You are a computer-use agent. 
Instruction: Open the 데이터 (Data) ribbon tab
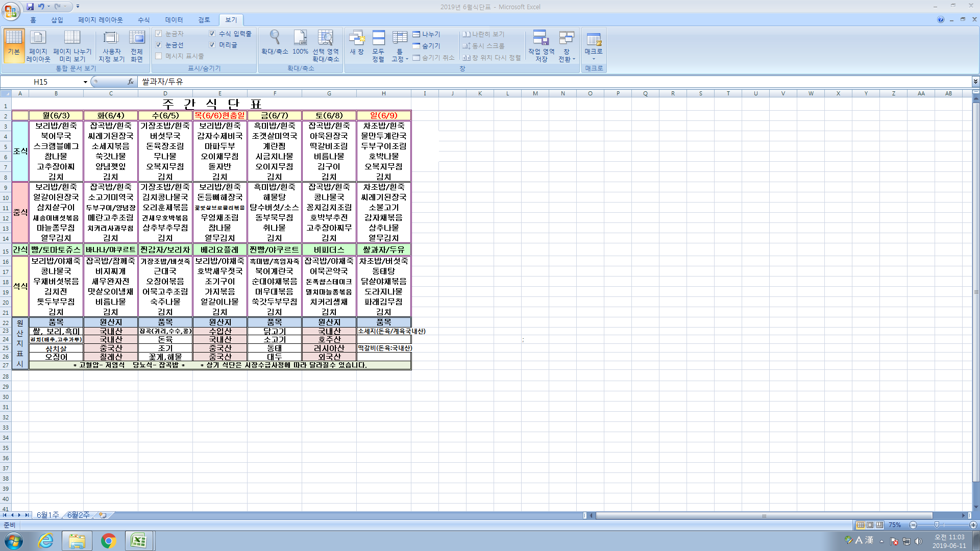pos(174,20)
